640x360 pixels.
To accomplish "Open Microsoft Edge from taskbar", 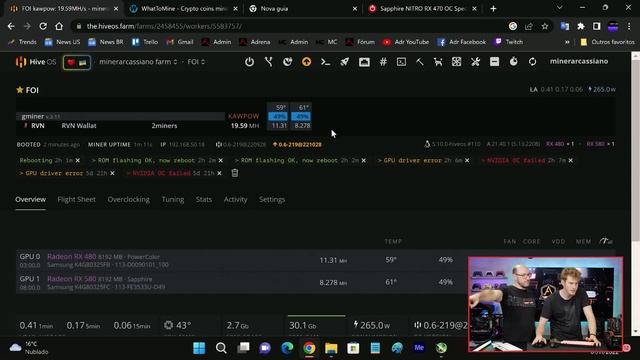I will coord(287,348).
